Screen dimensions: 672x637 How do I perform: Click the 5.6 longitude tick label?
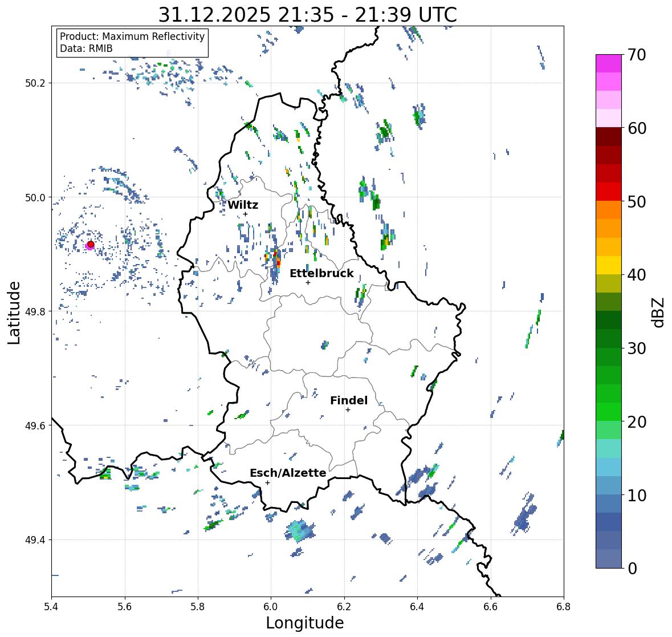click(125, 607)
